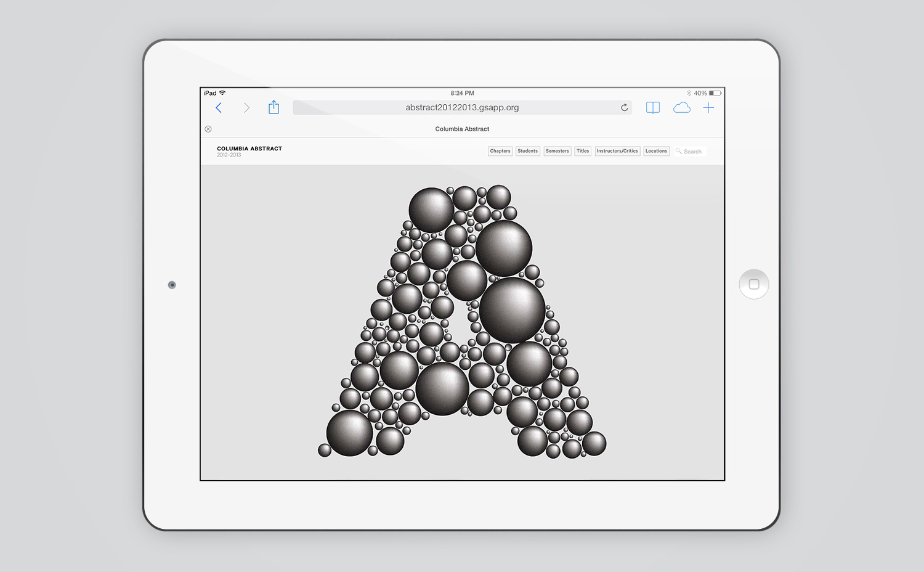Click the COLUMBIA ABSTRACT site logo
The image size is (924, 572).
(x=249, y=149)
